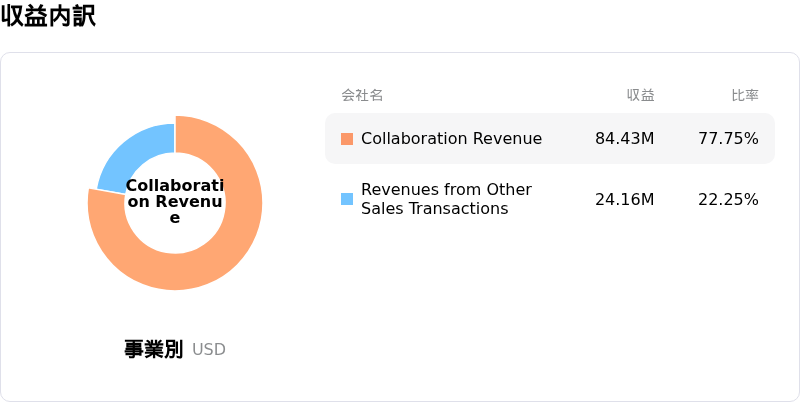This screenshot has width=800, height=402.
Task: Click the 収益内訳 section heading
Action: [48, 16]
